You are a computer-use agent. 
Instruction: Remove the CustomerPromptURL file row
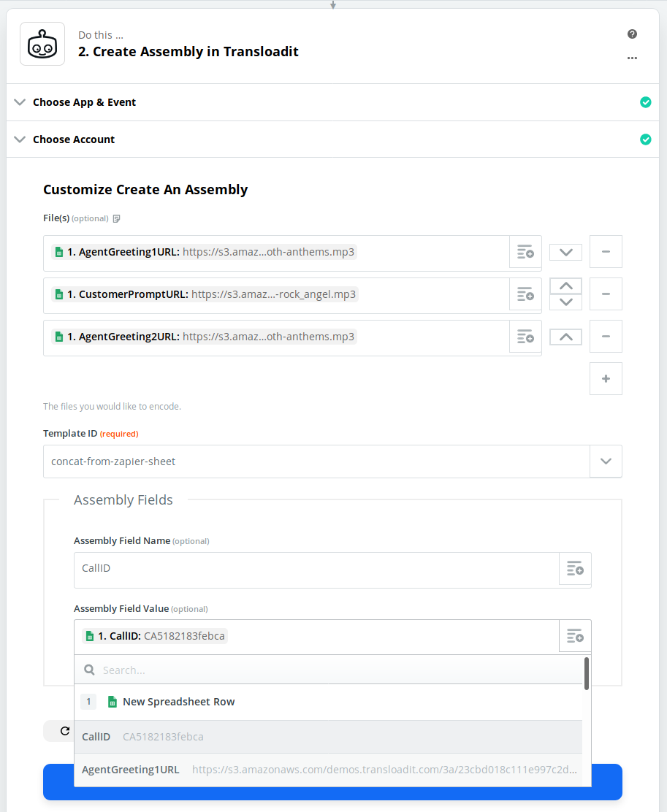606,294
